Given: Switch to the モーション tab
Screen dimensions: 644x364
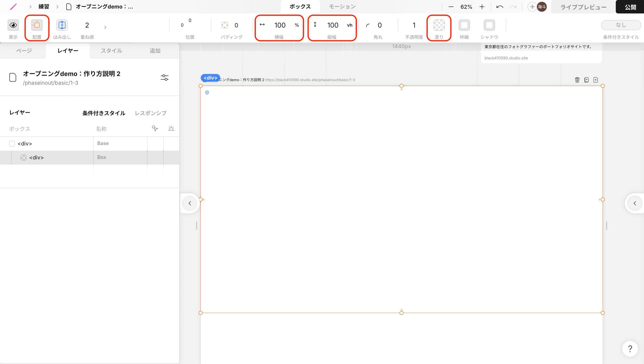Looking at the screenshot, I should 342,7.
